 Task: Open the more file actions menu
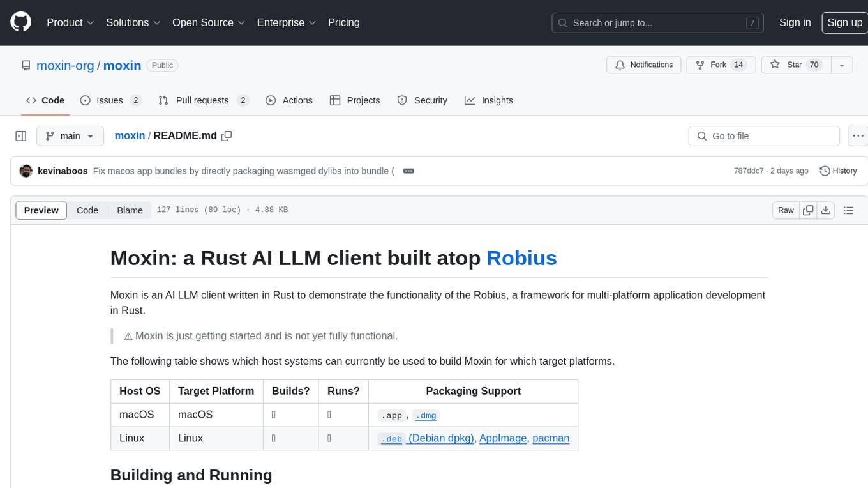[858, 136]
